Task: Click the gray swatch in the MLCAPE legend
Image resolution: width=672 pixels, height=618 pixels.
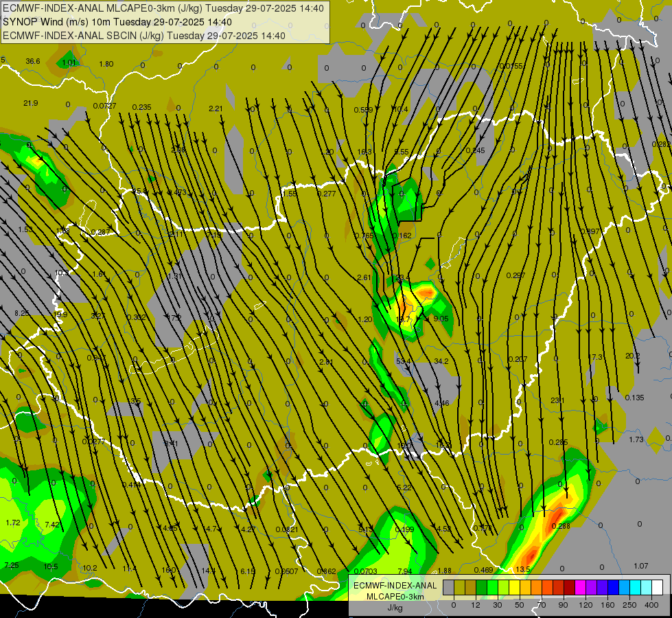Action: point(448,588)
